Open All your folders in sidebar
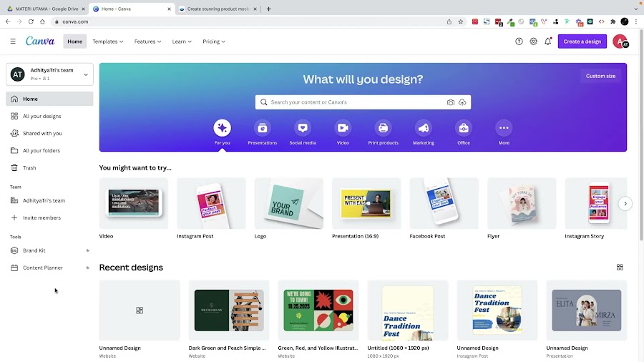The width and height of the screenshot is (644, 362). [49, 151]
